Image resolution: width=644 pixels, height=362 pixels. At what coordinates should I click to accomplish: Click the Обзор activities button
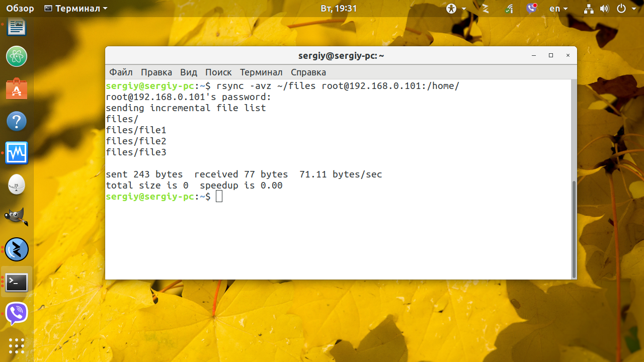20,9
